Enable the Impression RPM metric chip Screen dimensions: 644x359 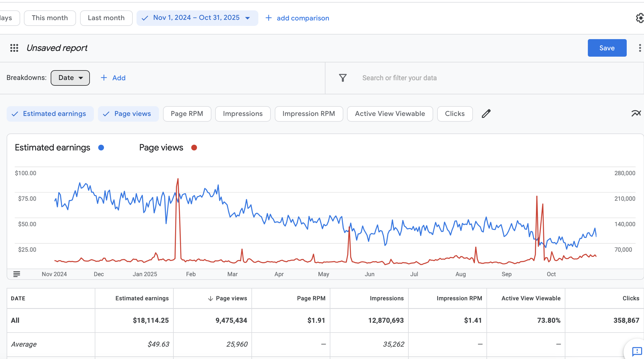[308, 114]
